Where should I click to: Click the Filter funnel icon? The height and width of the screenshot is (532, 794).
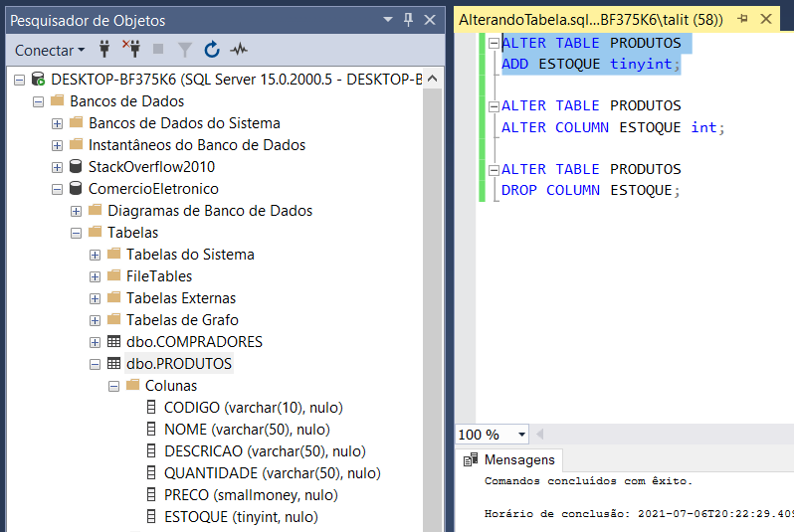coord(185,50)
